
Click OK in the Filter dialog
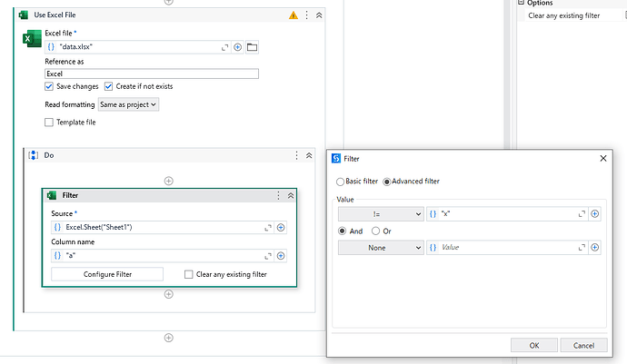click(534, 345)
